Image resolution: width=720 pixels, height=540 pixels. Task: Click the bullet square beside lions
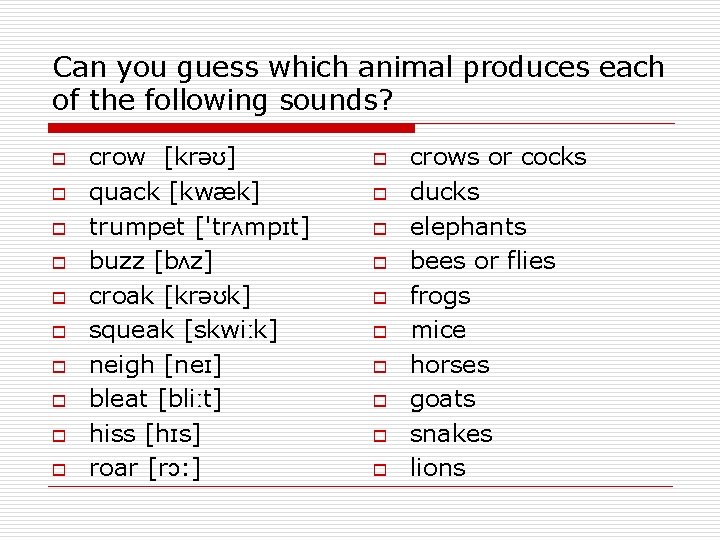[x=381, y=470]
